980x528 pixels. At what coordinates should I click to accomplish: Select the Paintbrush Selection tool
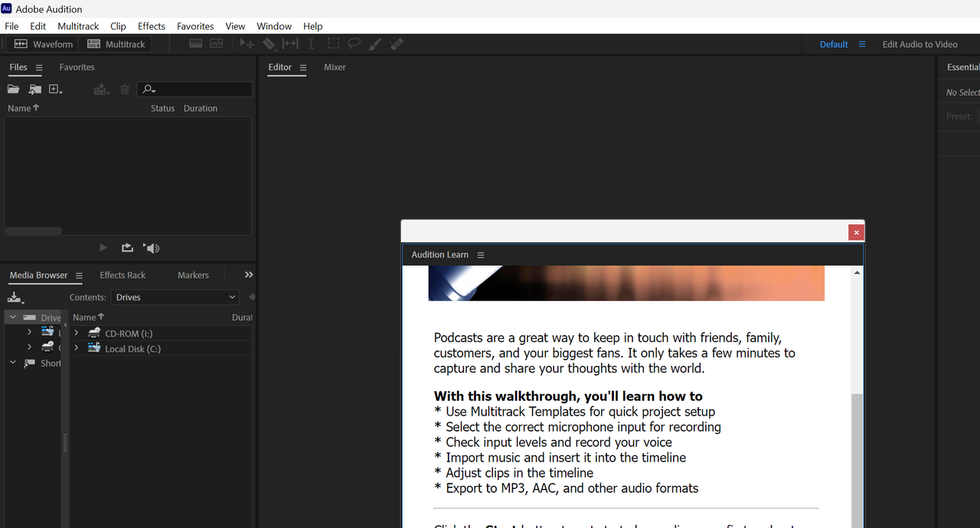click(375, 44)
